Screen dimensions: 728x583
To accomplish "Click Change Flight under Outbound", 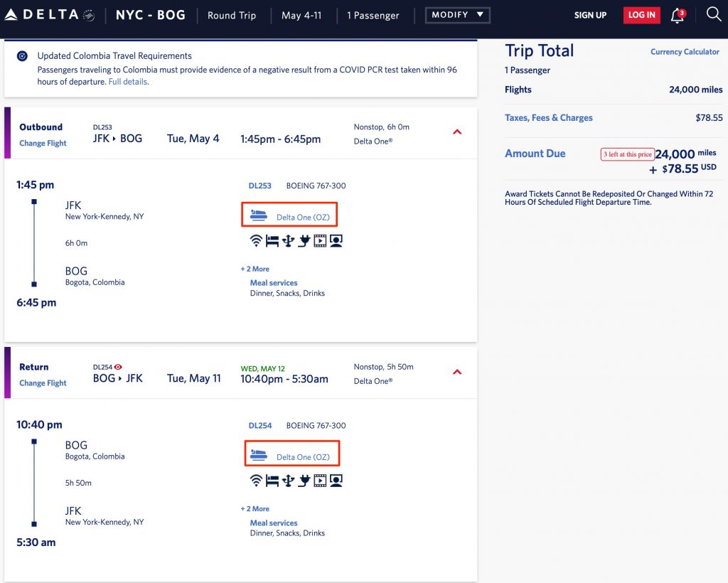I will coord(43,143).
